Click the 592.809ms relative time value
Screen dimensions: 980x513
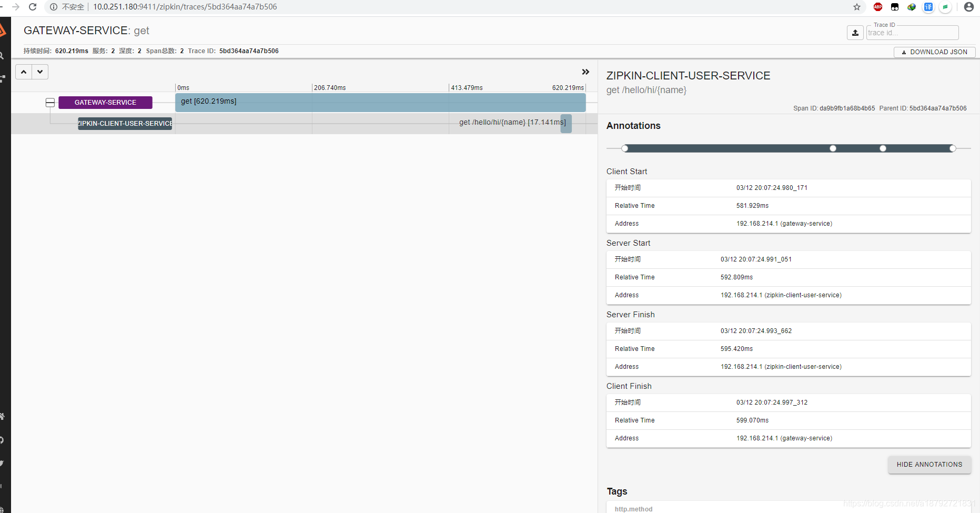click(x=736, y=277)
